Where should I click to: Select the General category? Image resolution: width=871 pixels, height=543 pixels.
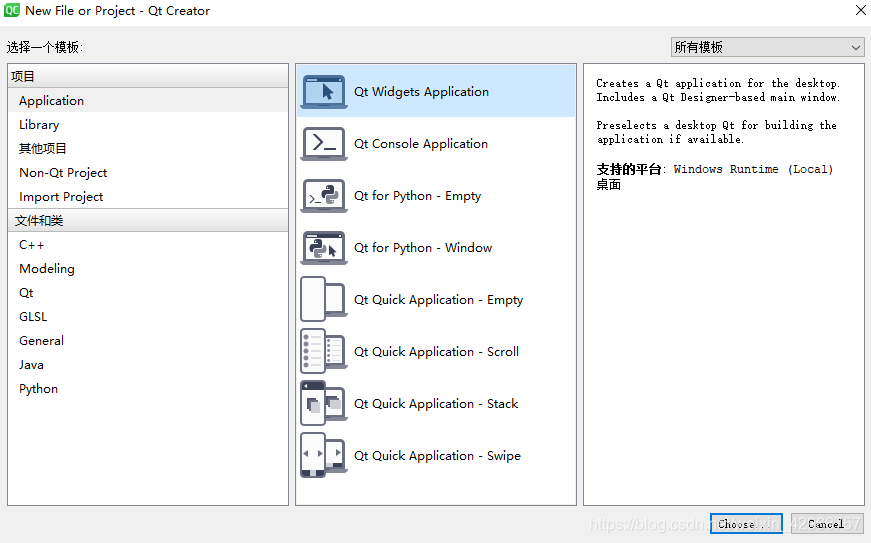[148, 341]
